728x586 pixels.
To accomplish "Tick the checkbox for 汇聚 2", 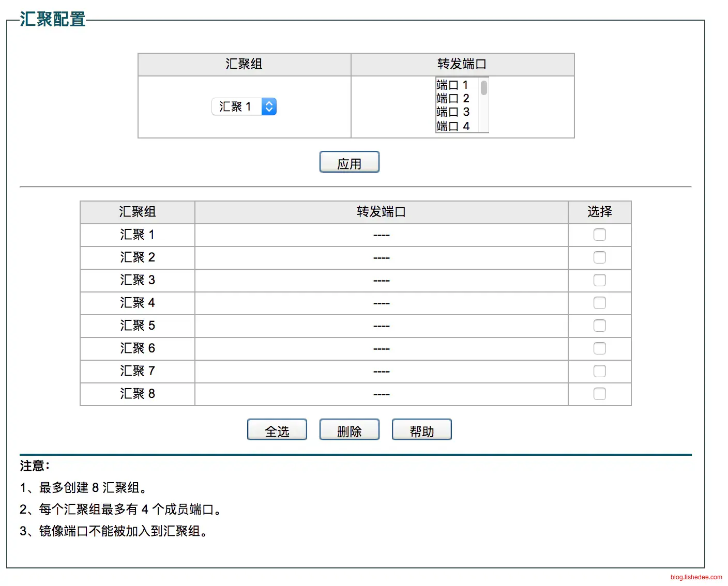I will (x=599, y=257).
